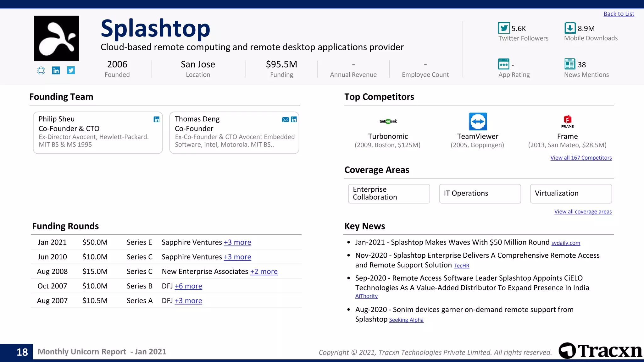Open the Philip Sheu founder card
Screen dimensions: 644x362
point(98,133)
